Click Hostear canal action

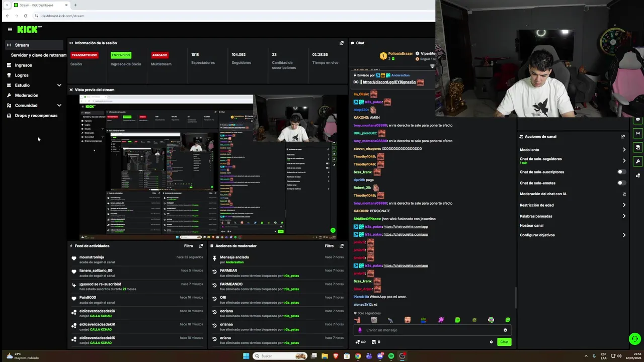point(531,226)
